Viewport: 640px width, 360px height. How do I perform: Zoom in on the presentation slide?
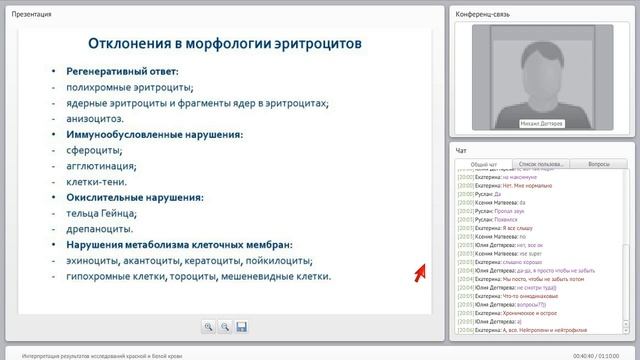tap(209, 327)
